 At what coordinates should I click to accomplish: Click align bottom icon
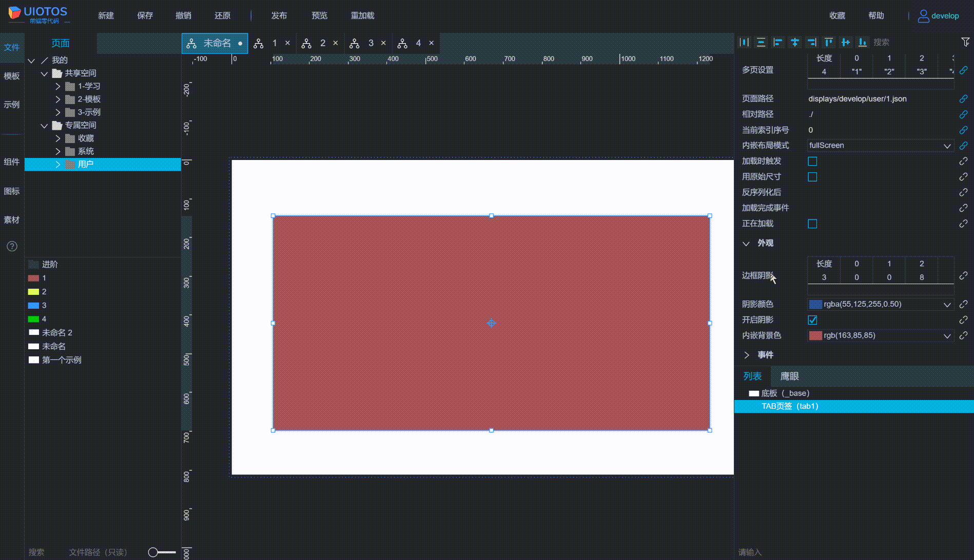coord(863,42)
